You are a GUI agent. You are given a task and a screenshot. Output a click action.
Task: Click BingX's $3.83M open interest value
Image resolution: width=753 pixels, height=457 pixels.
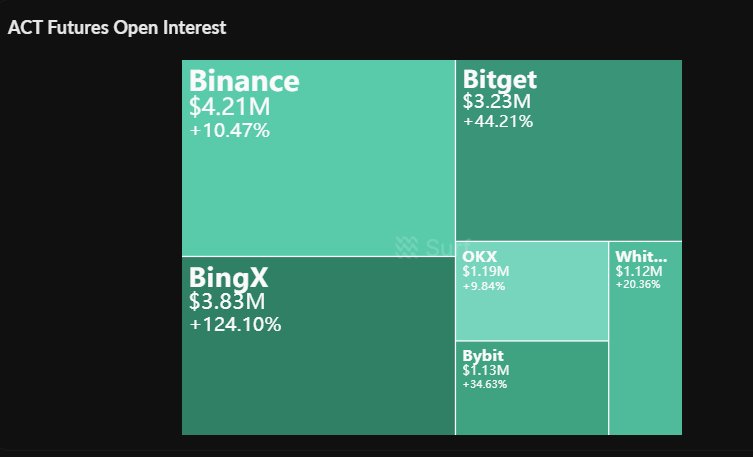[x=228, y=301]
